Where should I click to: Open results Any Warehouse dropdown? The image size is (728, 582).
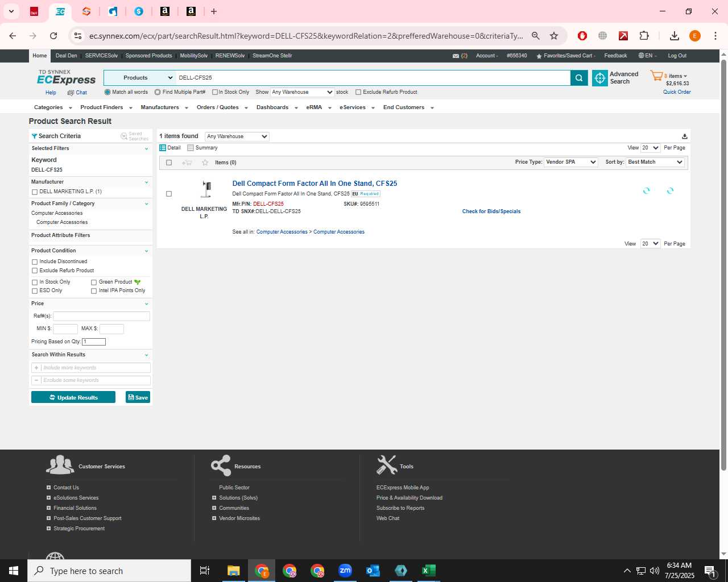coord(237,136)
